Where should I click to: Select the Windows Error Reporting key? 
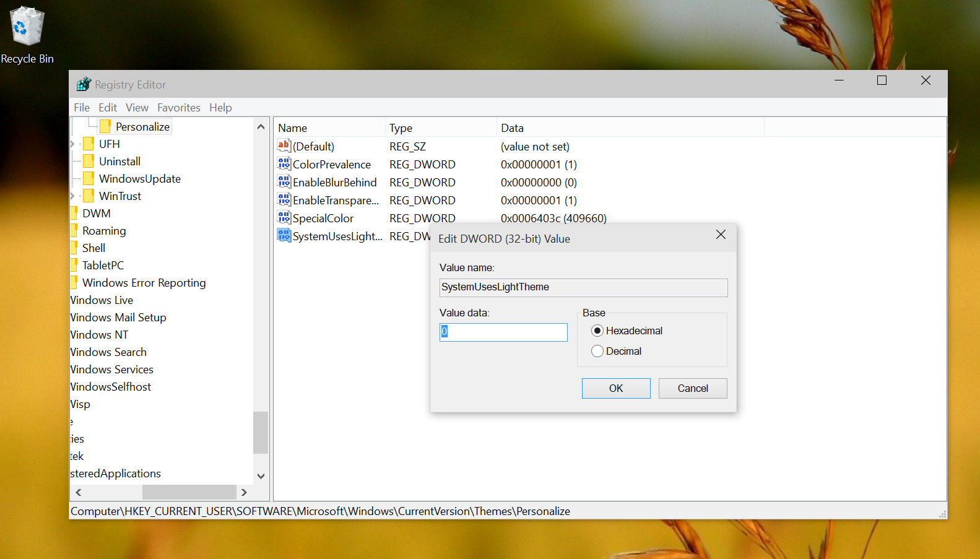(x=144, y=282)
